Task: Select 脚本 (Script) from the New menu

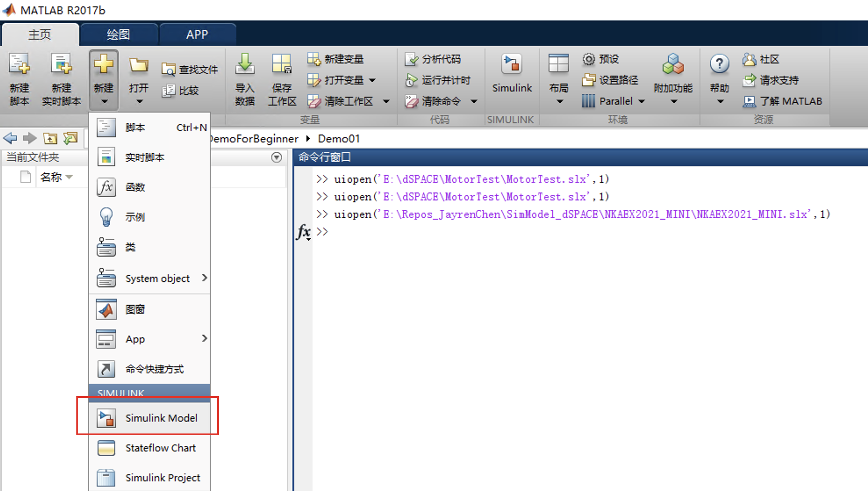Action: click(x=150, y=127)
